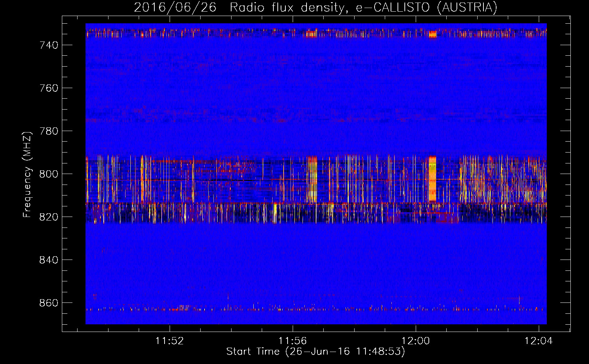589x364 pixels.
Task: Click the 11:56 time tick label
Action: tap(293, 341)
